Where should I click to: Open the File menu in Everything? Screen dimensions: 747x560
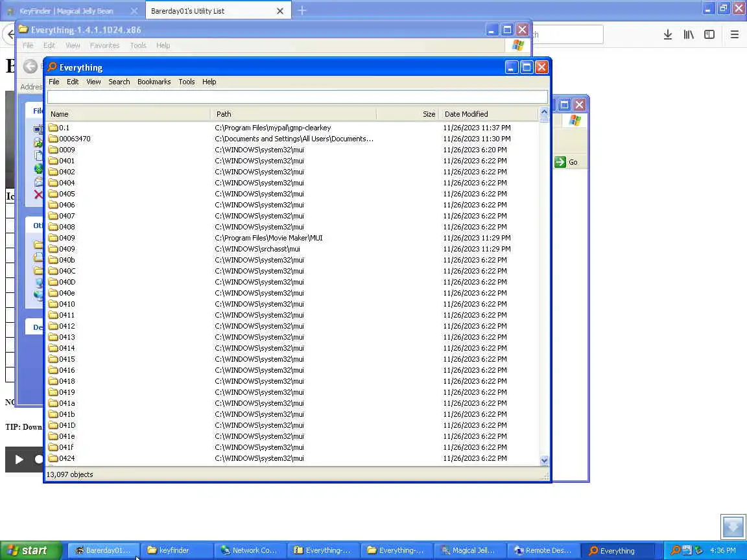tap(54, 82)
